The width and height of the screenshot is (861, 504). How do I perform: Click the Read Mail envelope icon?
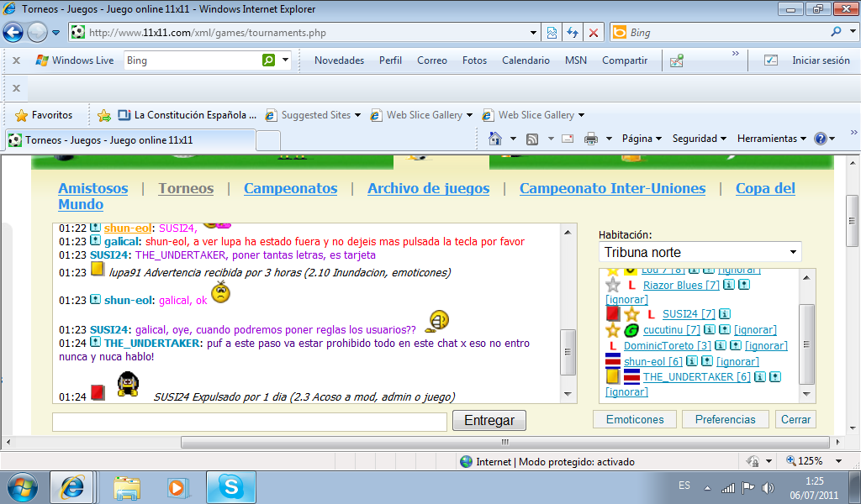click(x=568, y=139)
